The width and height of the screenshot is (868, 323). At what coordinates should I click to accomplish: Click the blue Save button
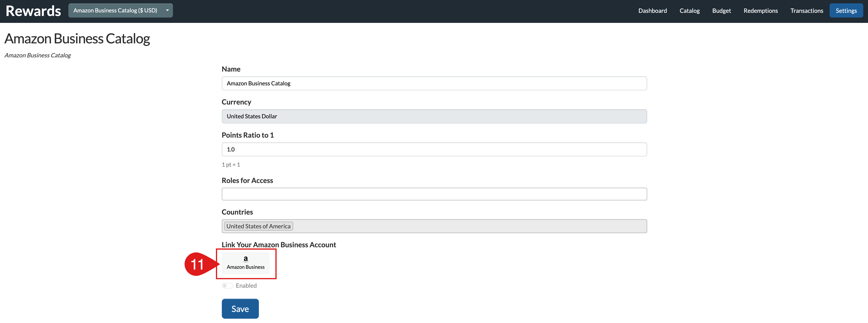tap(240, 308)
